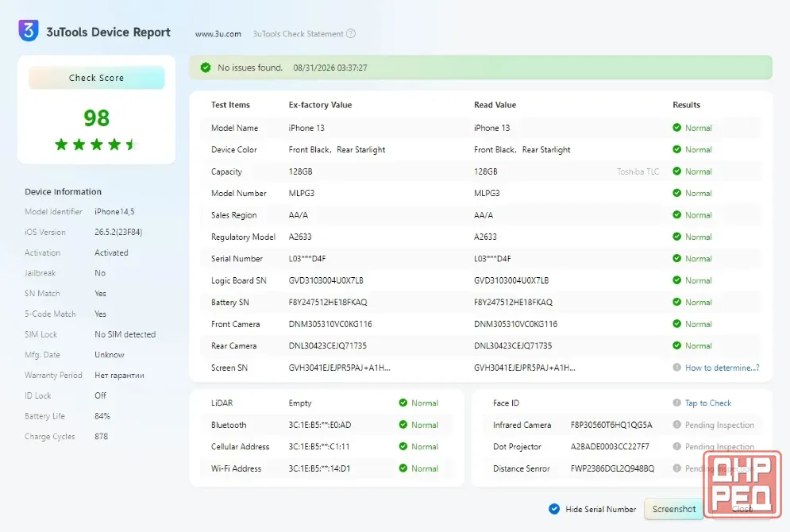Click the Normal check icon for Front Camera
Viewport: 790px width, 532px height.
(676, 324)
